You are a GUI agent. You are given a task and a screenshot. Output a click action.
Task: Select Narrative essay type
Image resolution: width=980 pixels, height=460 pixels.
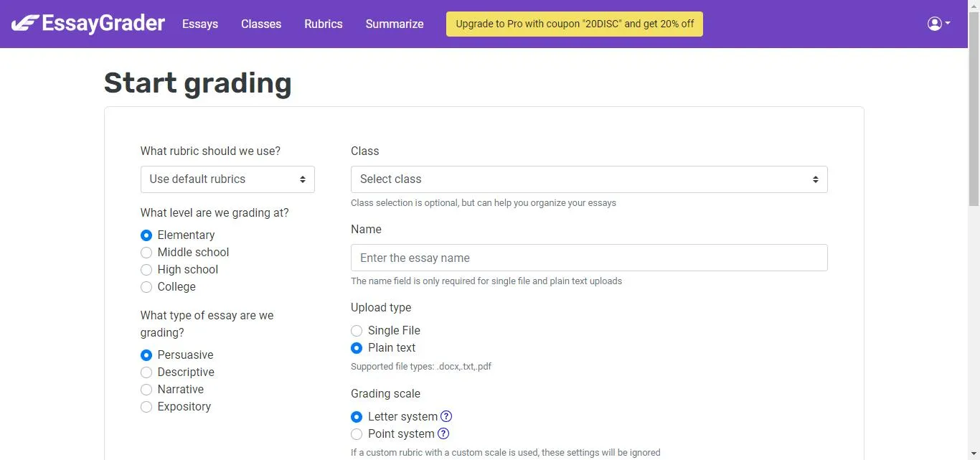pos(146,390)
